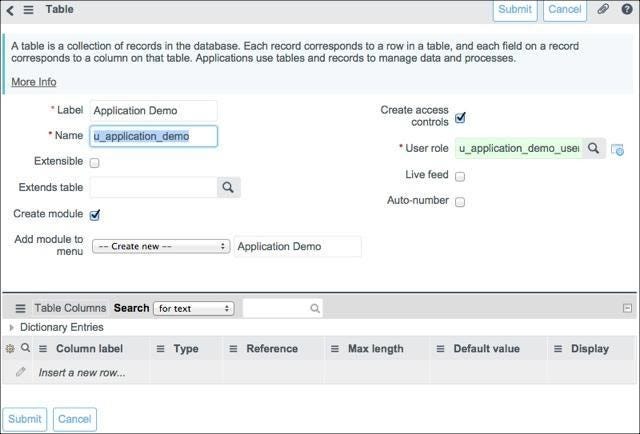
Task: Open the Type column menu icon
Action: [160, 349]
